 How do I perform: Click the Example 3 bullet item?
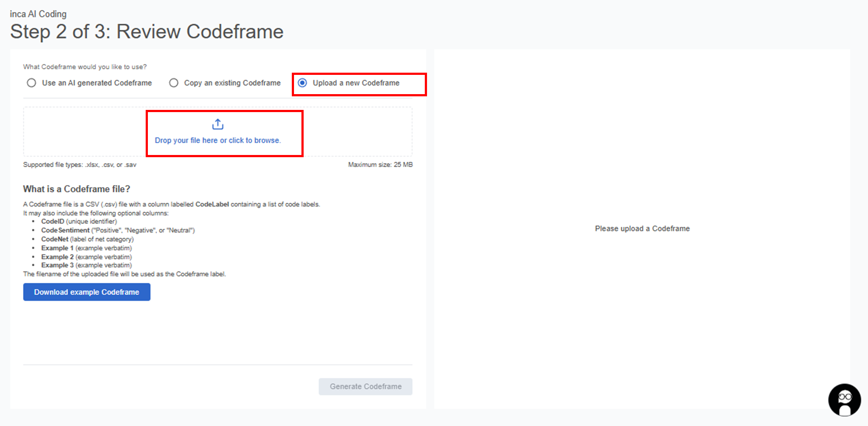coord(86,265)
